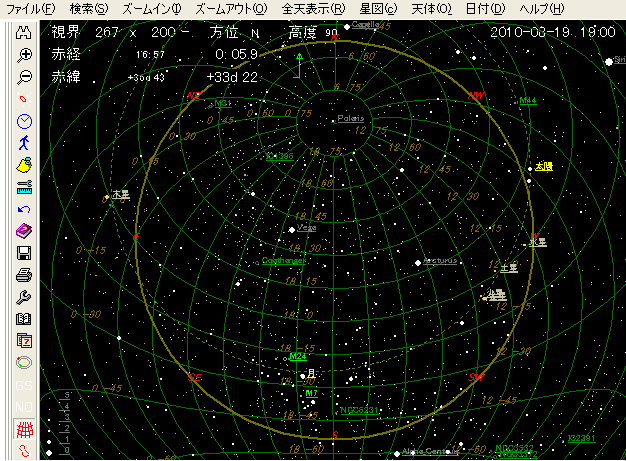Viewport: 626px width, 461px height.
Task: Click the 木星 (Jupiter) label
Action: tap(121, 194)
